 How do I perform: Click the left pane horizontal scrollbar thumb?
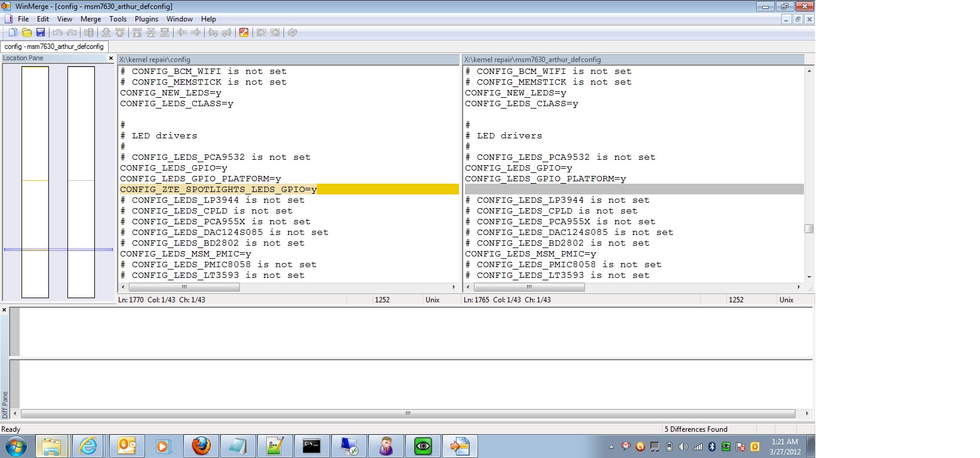[184, 287]
